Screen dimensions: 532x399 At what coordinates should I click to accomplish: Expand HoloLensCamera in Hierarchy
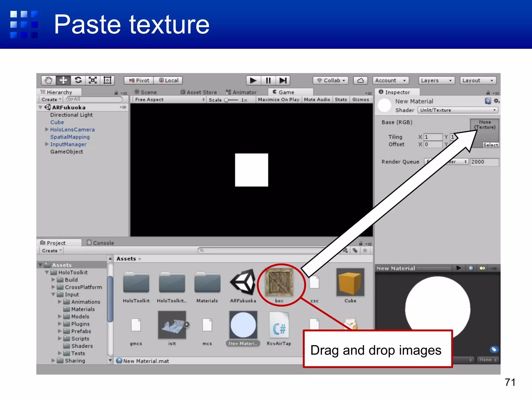47,129
